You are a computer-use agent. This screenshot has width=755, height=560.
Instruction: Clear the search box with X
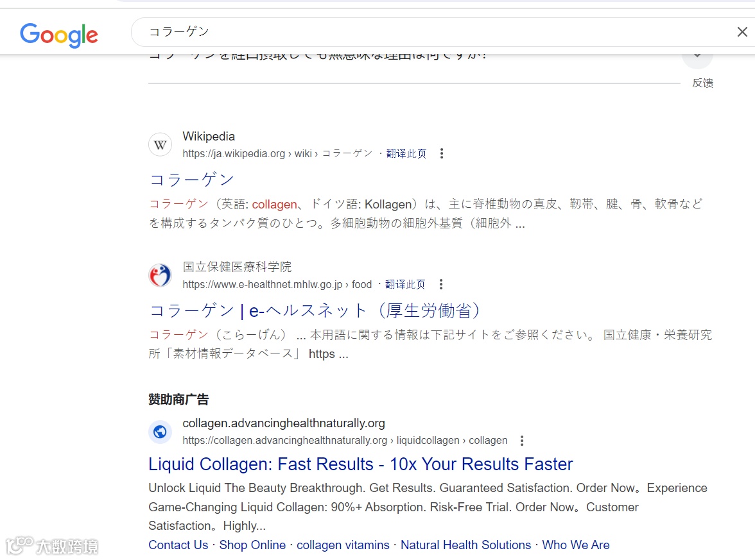tap(742, 32)
